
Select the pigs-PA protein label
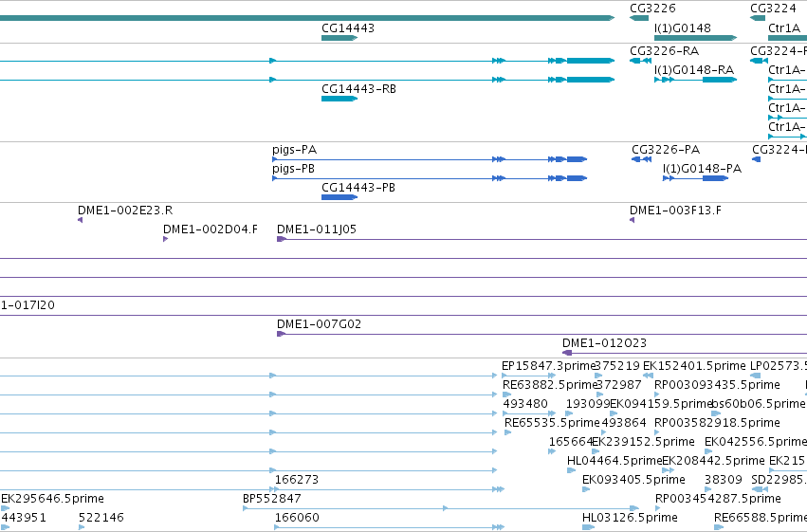tap(294, 150)
